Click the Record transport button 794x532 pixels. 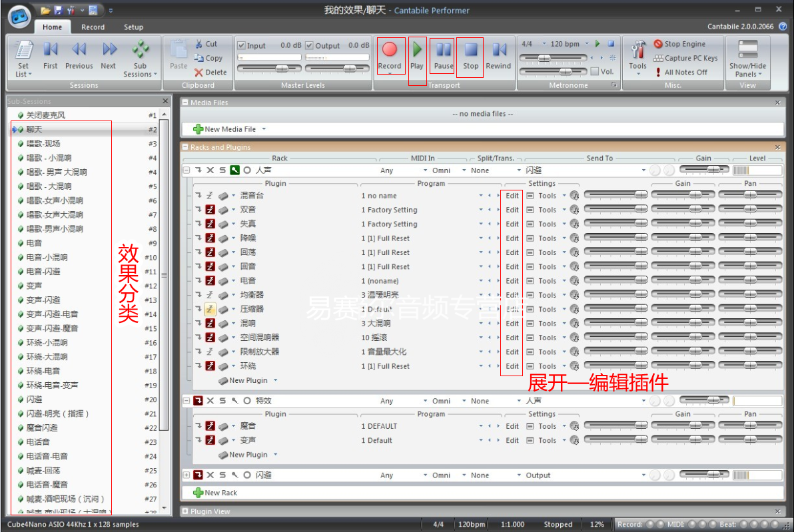click(x=390, y=56)
